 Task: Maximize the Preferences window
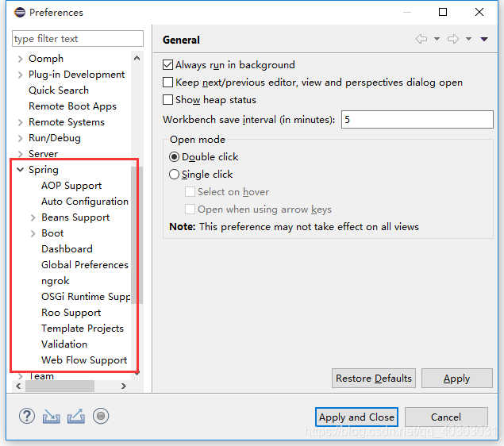443,12
